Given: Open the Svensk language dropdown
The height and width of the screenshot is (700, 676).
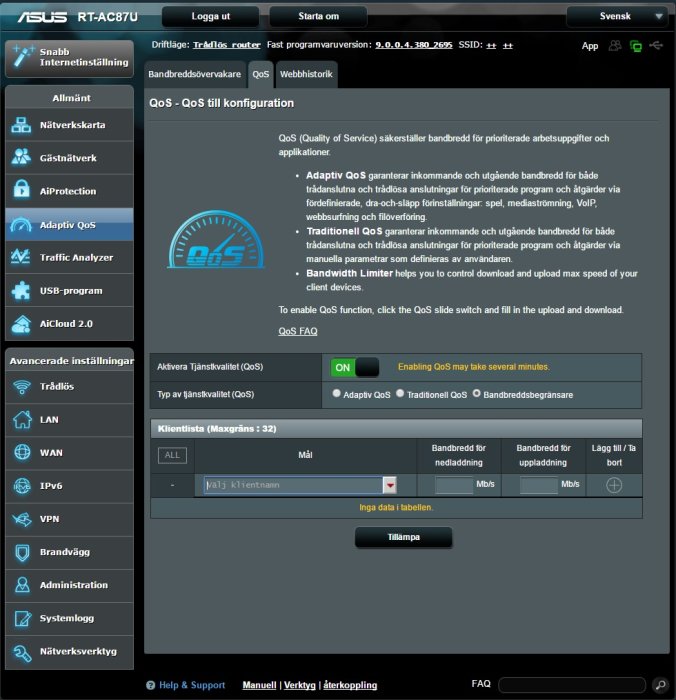Looking at the screenshot, I should (x=617, y=17).
